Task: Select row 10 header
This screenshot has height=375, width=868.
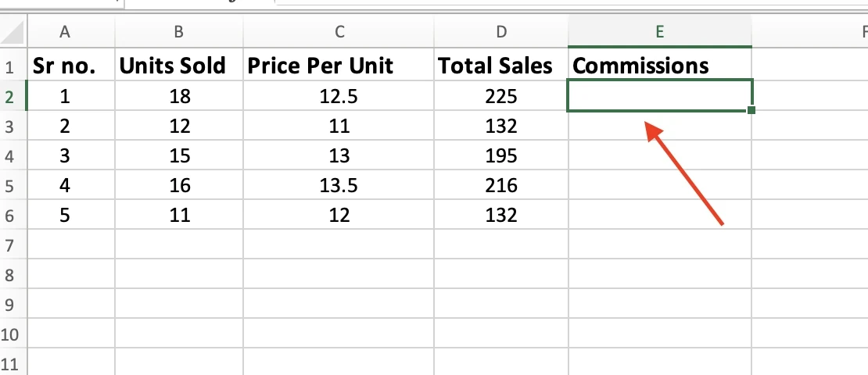Action: tap(13, 334)
